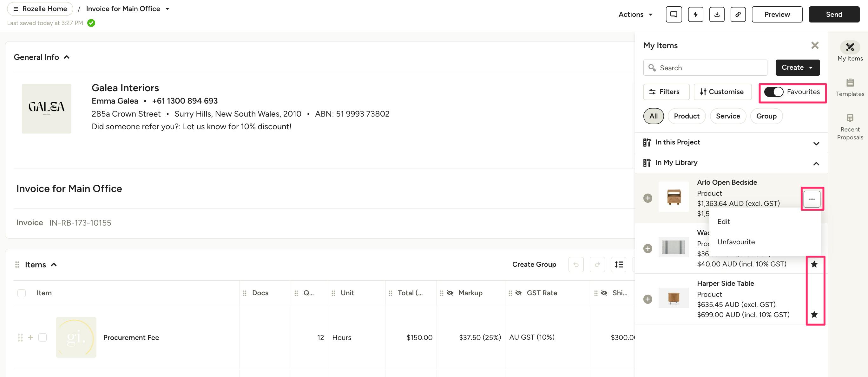Choose Unfavourite from the context menu

click(736, 242)
